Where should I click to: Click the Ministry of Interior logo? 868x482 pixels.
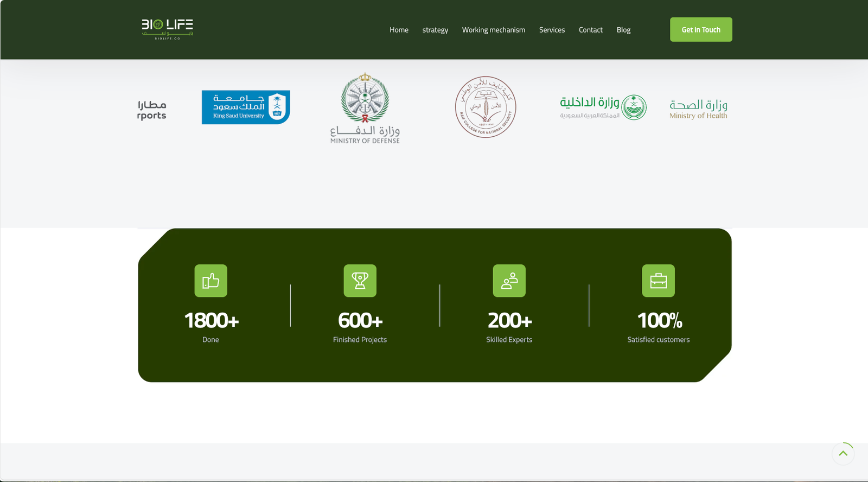pos(603,107)
